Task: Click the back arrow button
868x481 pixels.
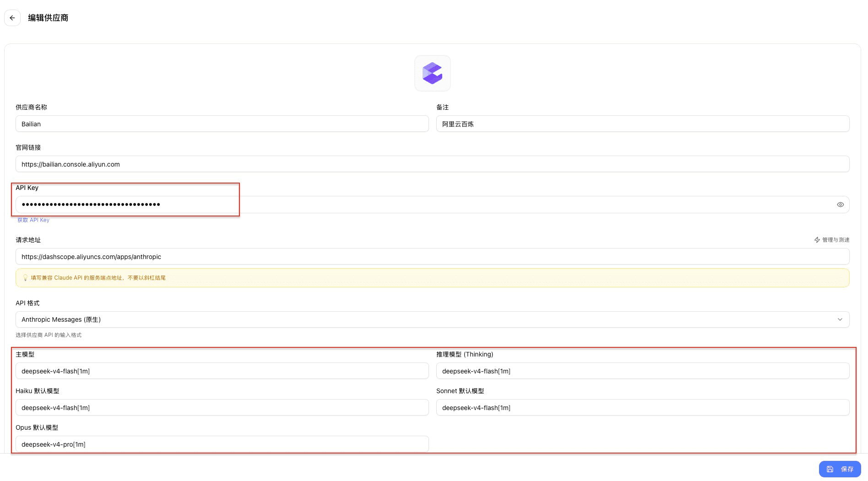Action: pyautogui.click(x=12, y=18)
